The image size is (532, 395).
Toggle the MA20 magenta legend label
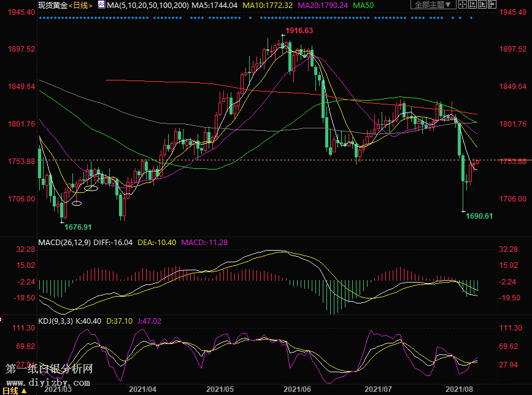click(323, 5)
